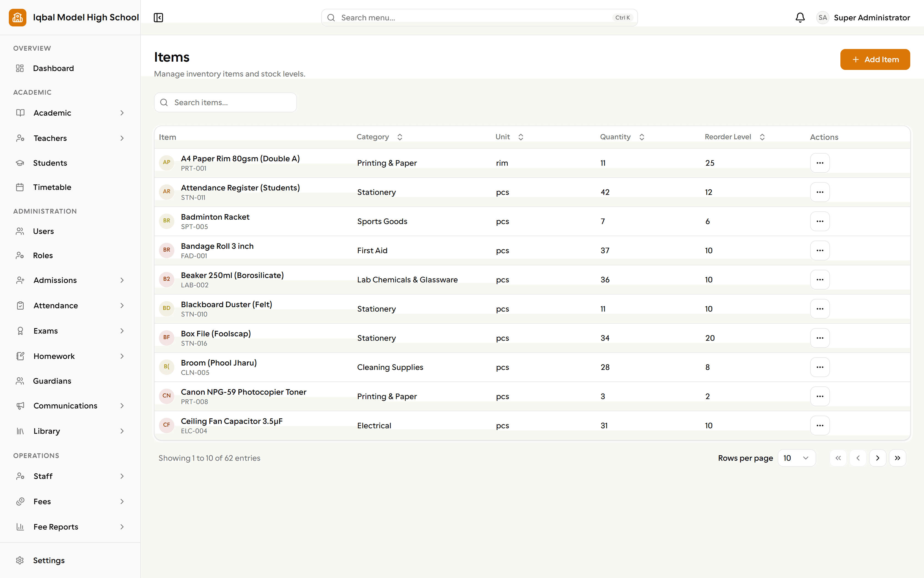
Task: Click the Cleaning Supplies category cell
Action: [390, 367]
